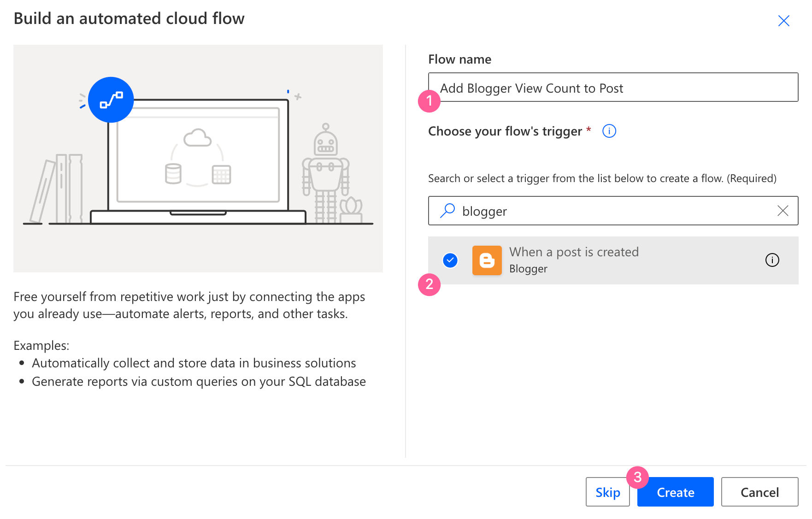Click the blogger trigger search box

613,211
